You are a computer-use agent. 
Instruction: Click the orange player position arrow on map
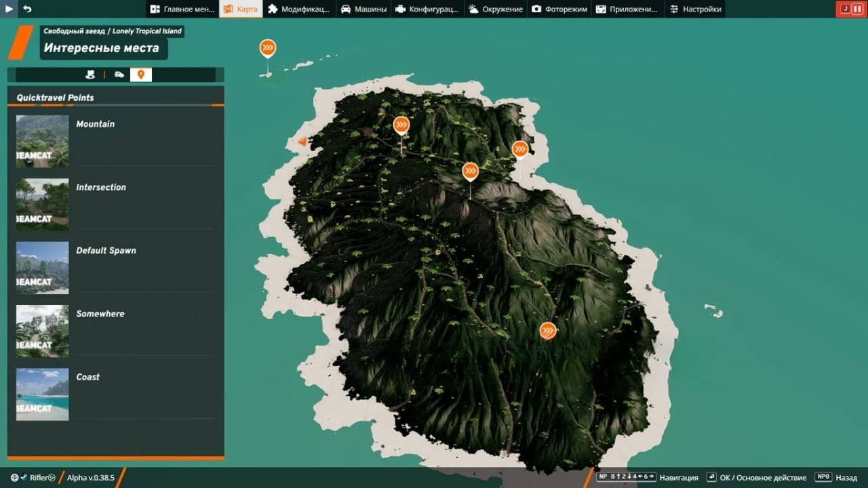[x=302, y=142]
